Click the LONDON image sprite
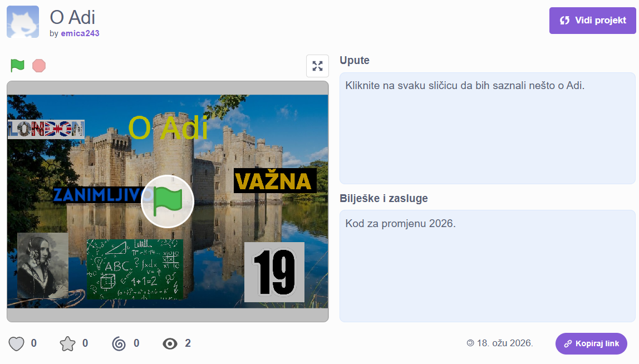The height and width of the screenshot is (364, 639). tap(46, 129)
